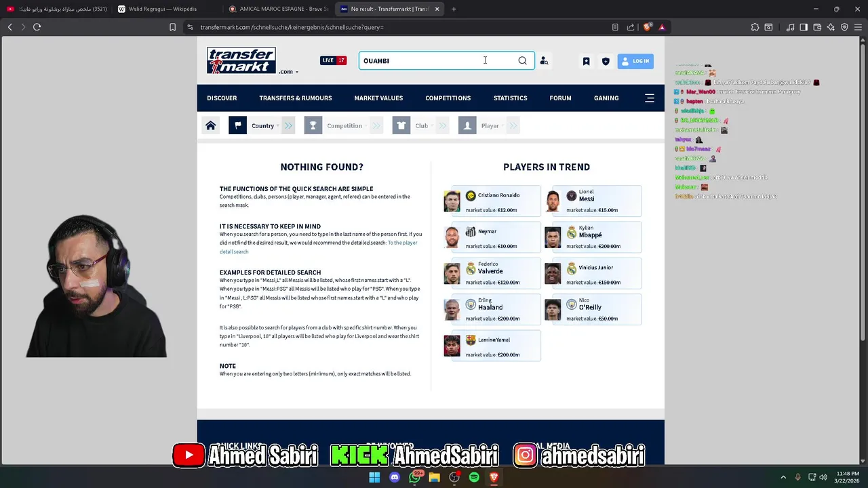Open Leo AI sparkle icon
This screenshot has width=868, height=488.
point(831,27)
